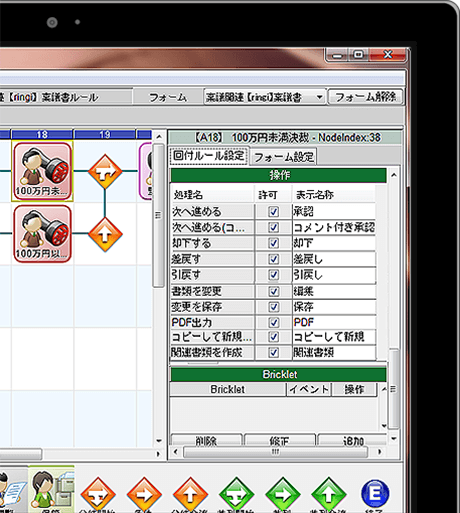Pick the orange split-arrow diamond in the palette
460x513 pixels.
98,494
